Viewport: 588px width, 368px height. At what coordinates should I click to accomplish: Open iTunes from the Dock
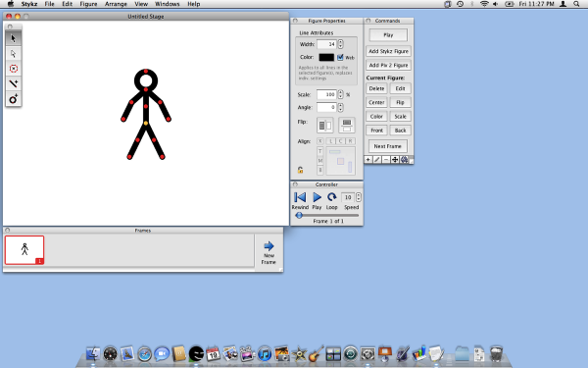(265, 354)
